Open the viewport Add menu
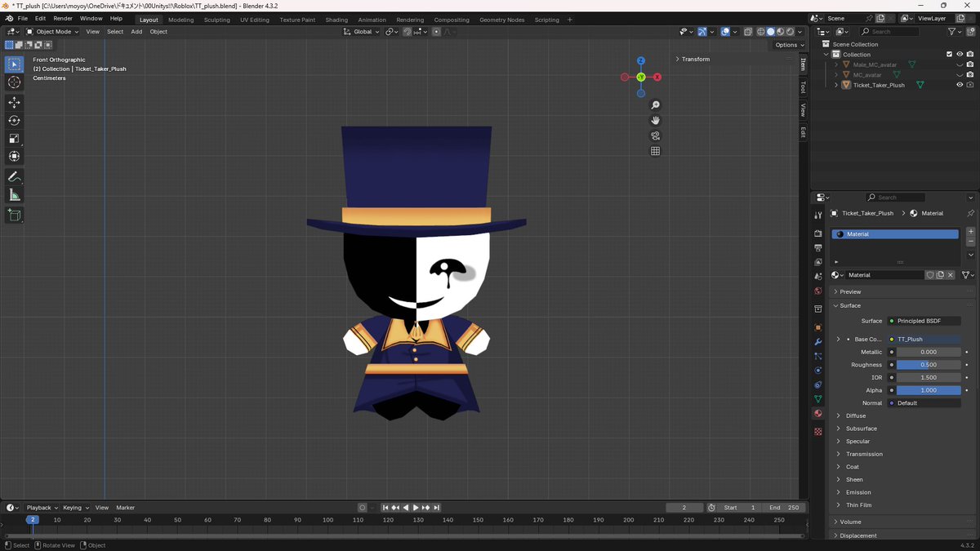 point(136,32)
